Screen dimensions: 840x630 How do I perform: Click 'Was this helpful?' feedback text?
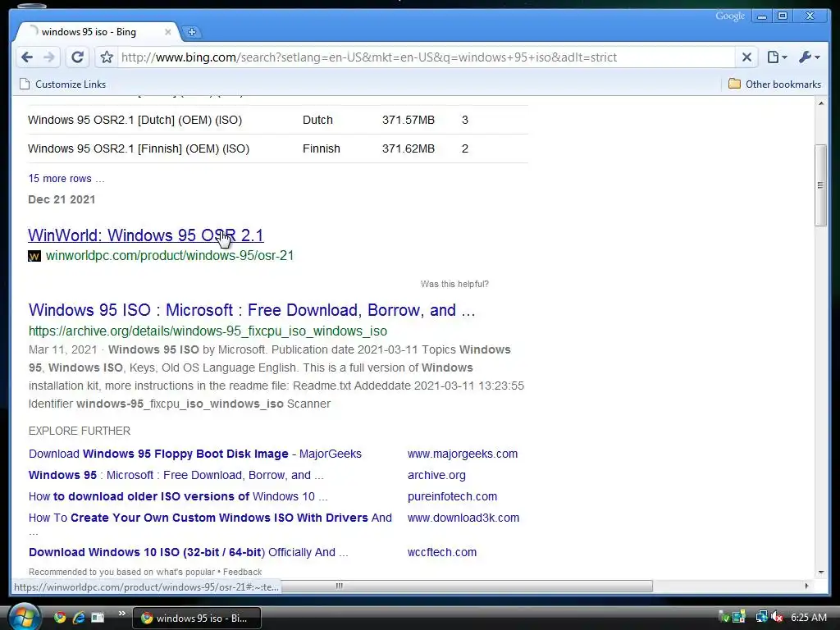tap(454, 284)
